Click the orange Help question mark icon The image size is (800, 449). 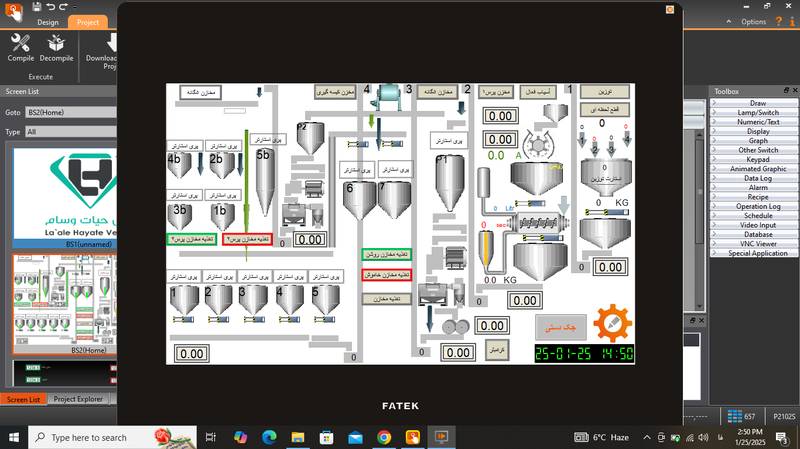tap(778, 21)
